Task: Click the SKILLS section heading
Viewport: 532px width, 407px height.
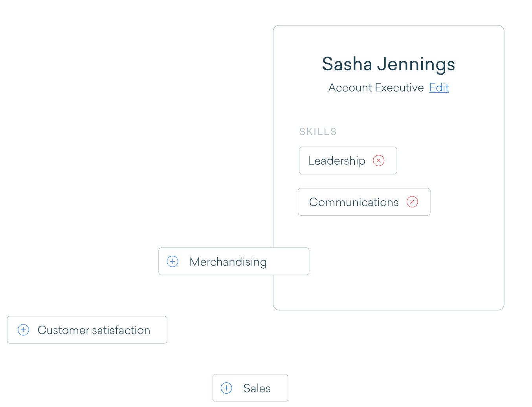Action: click(x=318, y=132)
